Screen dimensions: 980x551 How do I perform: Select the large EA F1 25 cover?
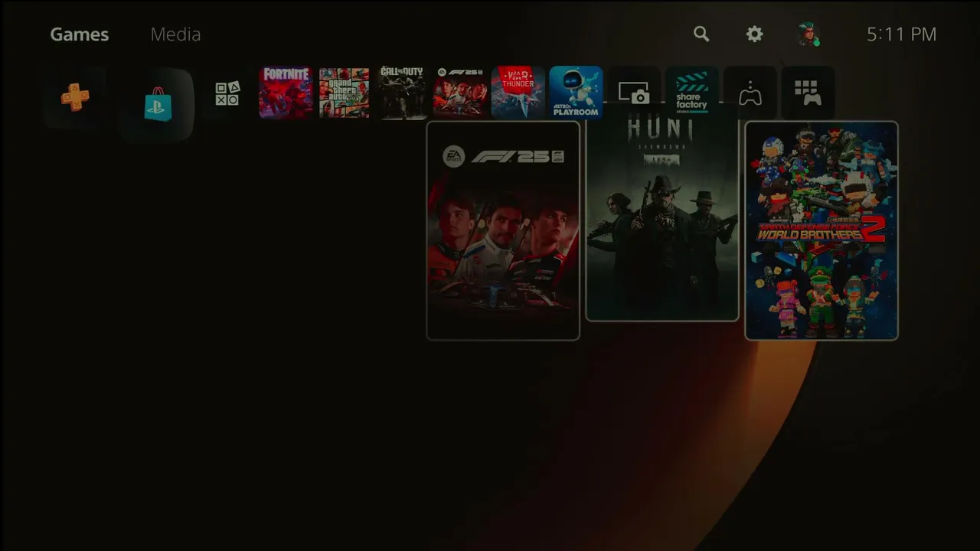[503, 230]
